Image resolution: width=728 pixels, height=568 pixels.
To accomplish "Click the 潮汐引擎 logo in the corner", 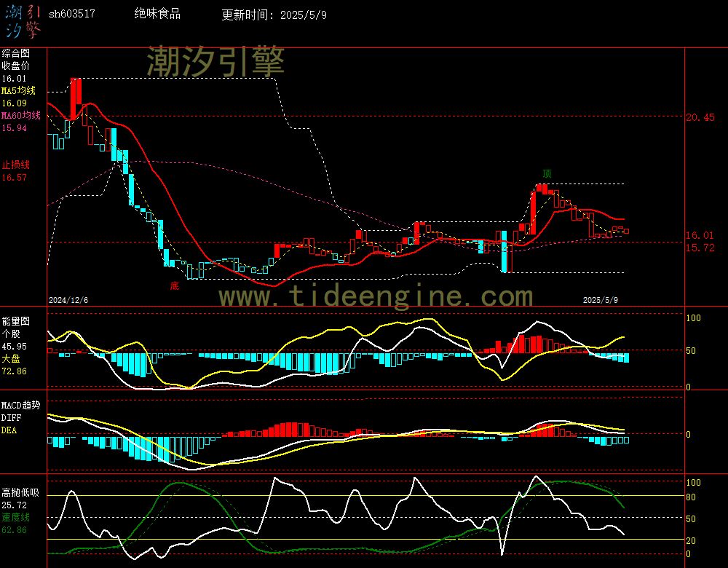I will (x=23, y=22).
